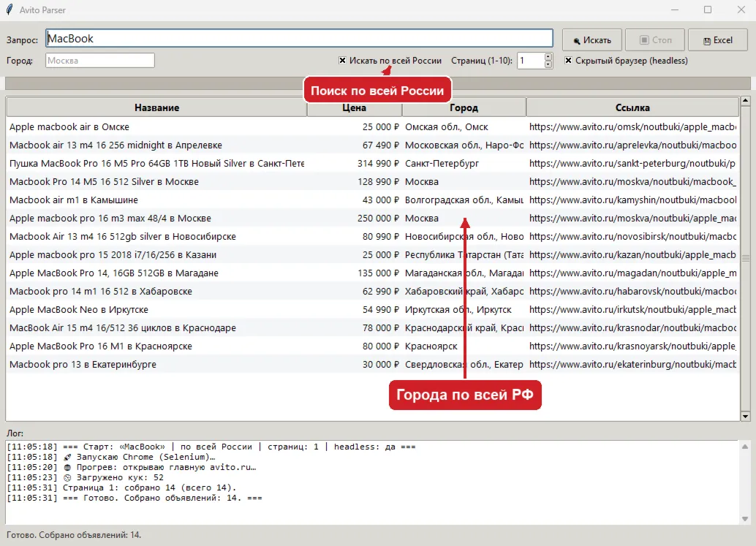Export results with the Excel button

tap(718, 40)
